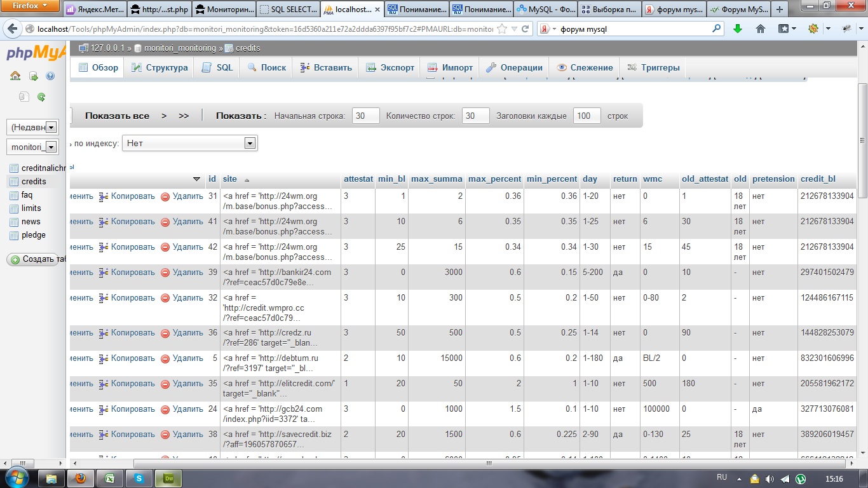Click the phpMyAdmin home icon
Image resolution: width=868 pixels, height=488 pixels.
tap(15, 76)
